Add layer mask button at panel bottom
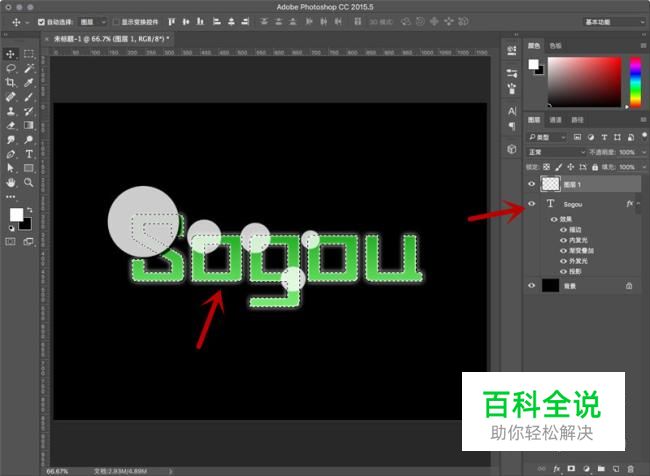The width and height of the screenshot is (650, 476). 571,469
